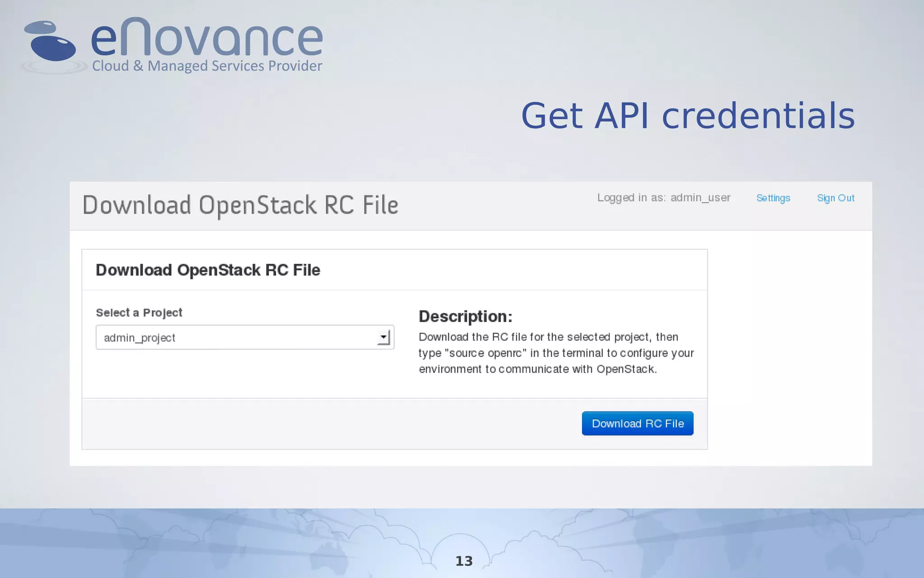Click the 'source openrc' description paragraph

coord(556,353)
